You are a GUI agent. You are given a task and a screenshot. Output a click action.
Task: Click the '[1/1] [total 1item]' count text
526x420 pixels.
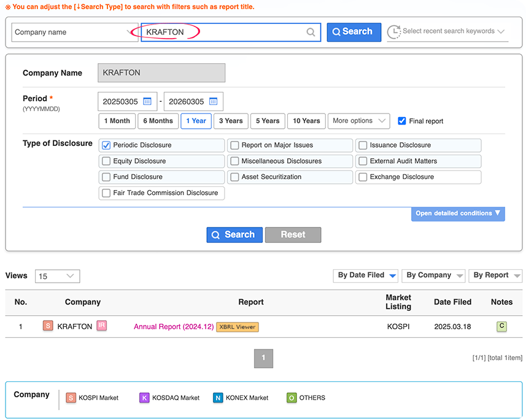tap(497, 358)
